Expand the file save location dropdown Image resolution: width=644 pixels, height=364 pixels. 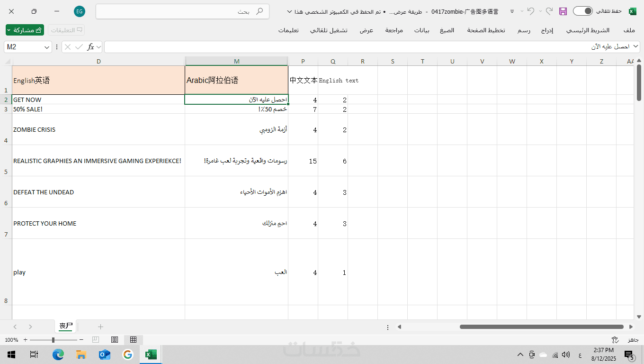coord(289,11)
